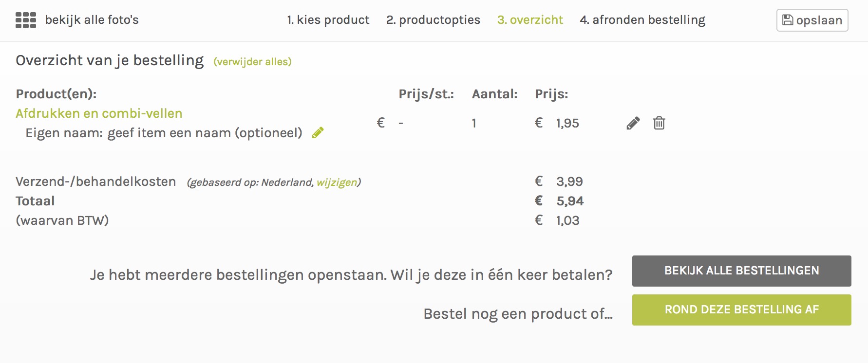Click Rond deze bestelling af button

pos(741,309)
